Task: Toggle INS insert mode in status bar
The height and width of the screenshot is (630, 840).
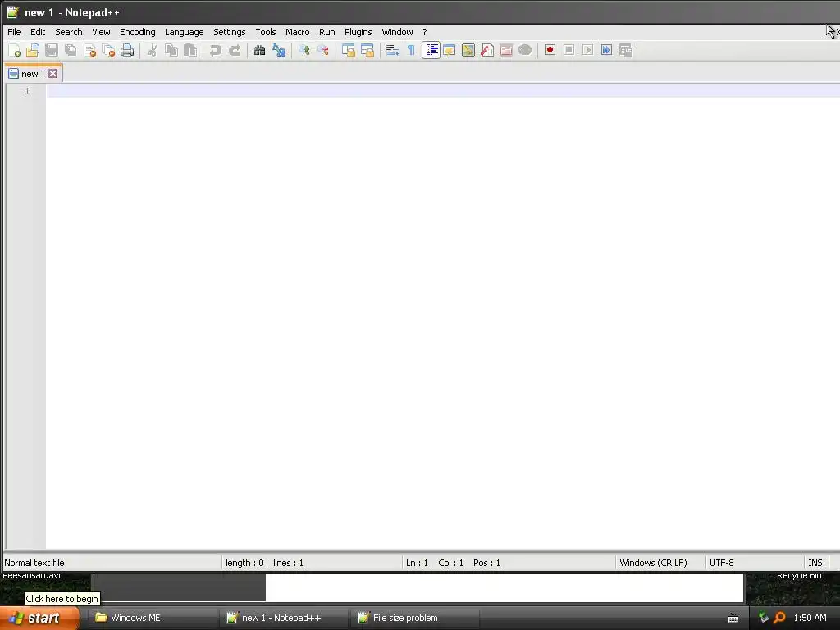Action: (815, 563)
